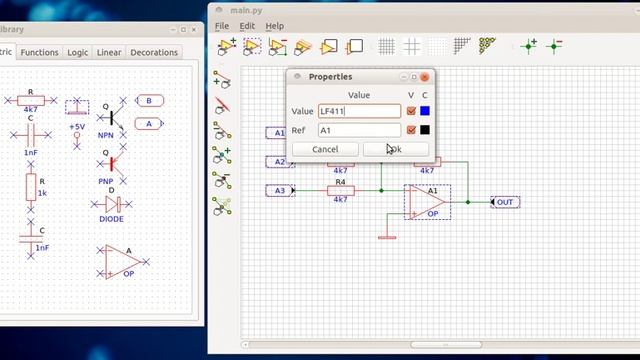The height and width of the screenshot is (360, 640).
Task: Click the Ref input field with A1
Action: coord(360,130)
